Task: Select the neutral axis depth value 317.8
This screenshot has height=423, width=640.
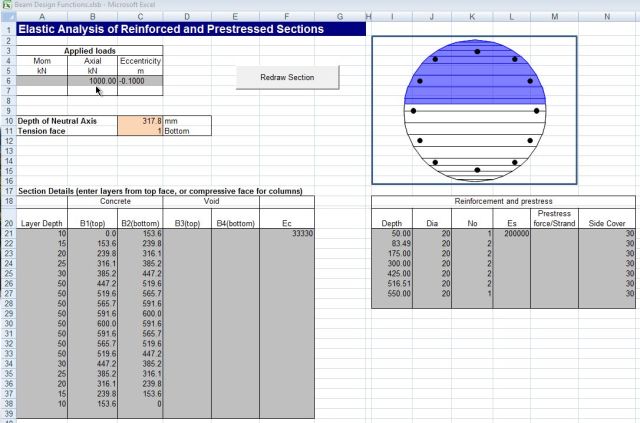Action: [x=140, y=121]
